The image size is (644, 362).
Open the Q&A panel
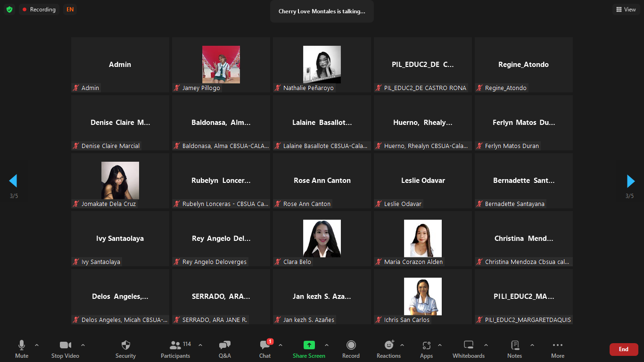(225, 349)
